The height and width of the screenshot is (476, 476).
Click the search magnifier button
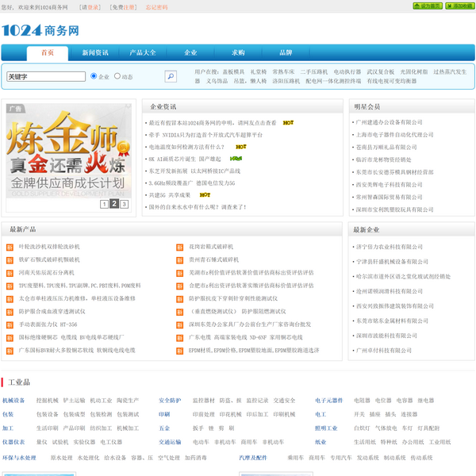tap(171, 77)
